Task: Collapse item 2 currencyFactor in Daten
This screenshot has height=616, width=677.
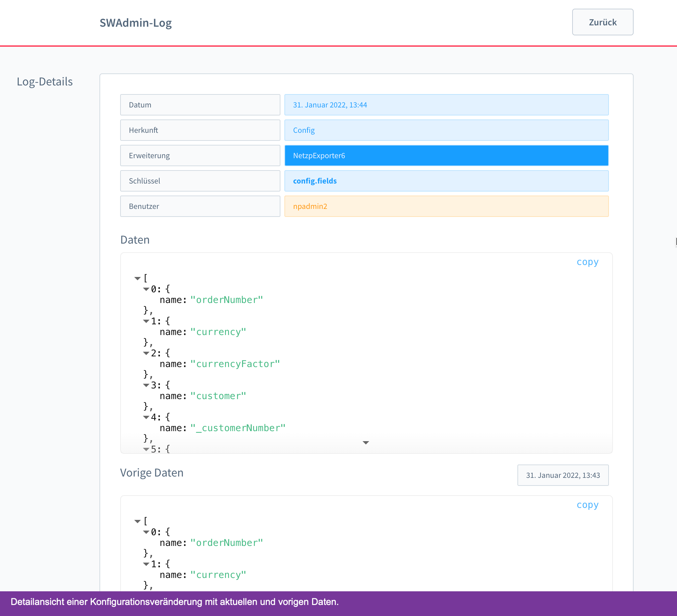Action: point(146,353)
